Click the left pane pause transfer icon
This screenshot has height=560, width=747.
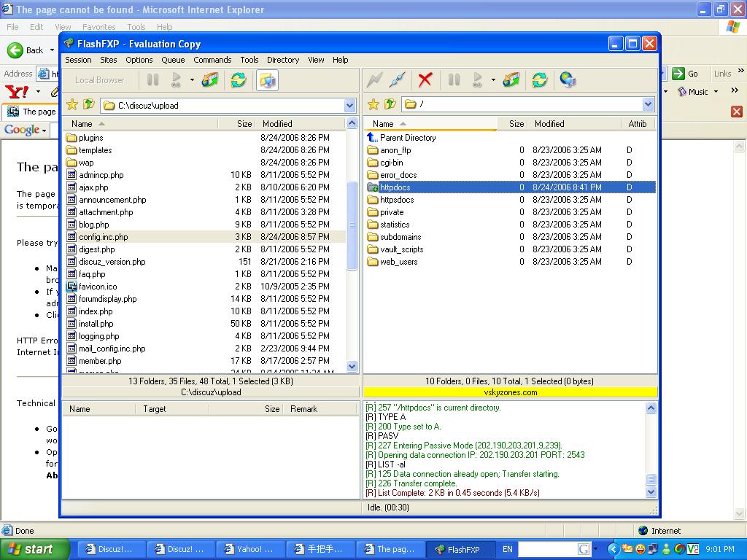point(153,80)
